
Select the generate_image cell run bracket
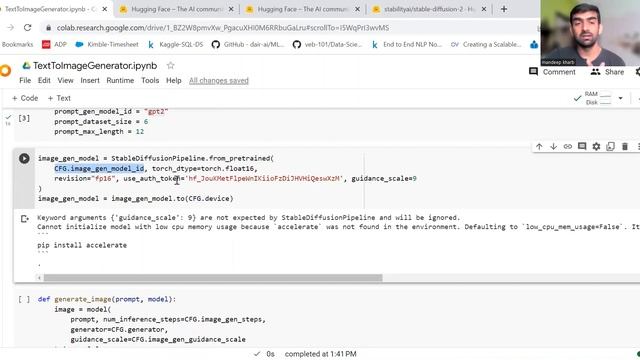coord(24,299)
